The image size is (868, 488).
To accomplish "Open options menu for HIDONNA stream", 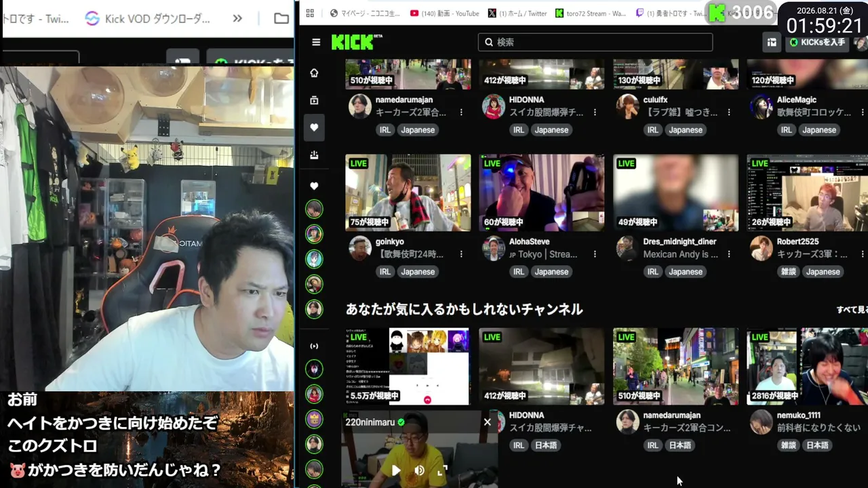I will point(595,113).
